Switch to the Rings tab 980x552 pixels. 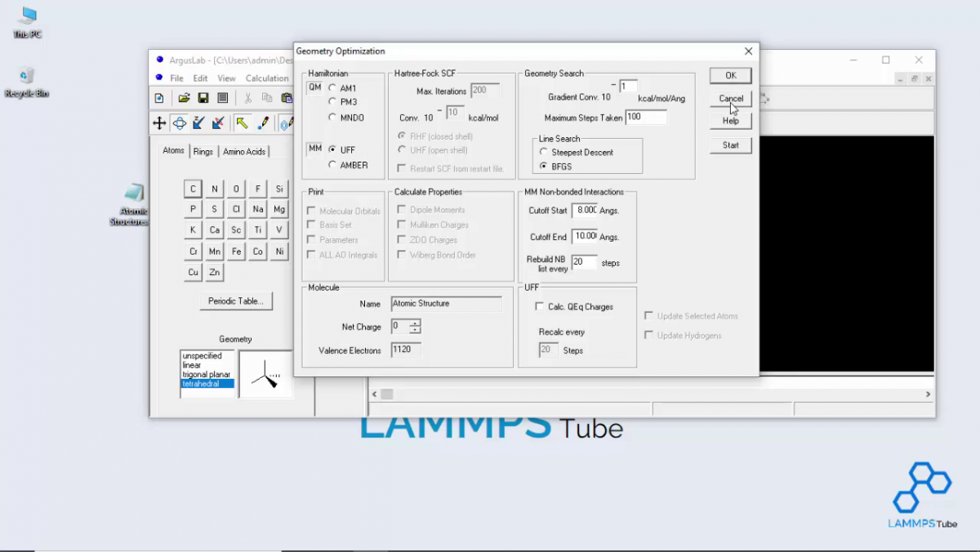click(203, 151)
